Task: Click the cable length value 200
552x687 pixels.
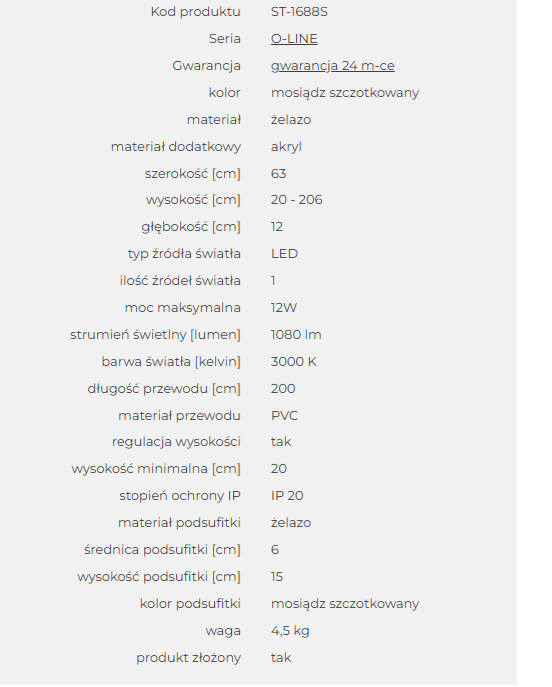Action: [283, 389]
